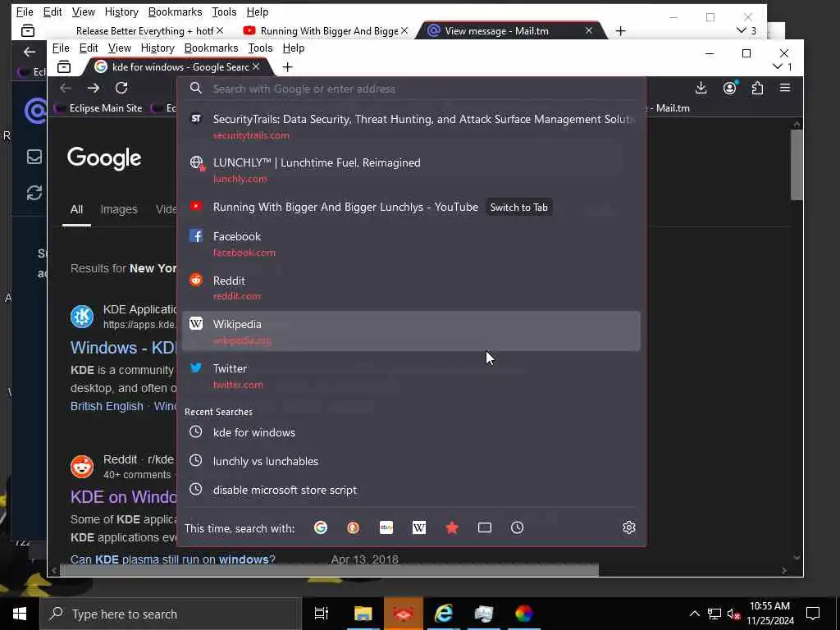840x630 pixels.
Task: Click the Google logo on results page
Action: point(104,158)
